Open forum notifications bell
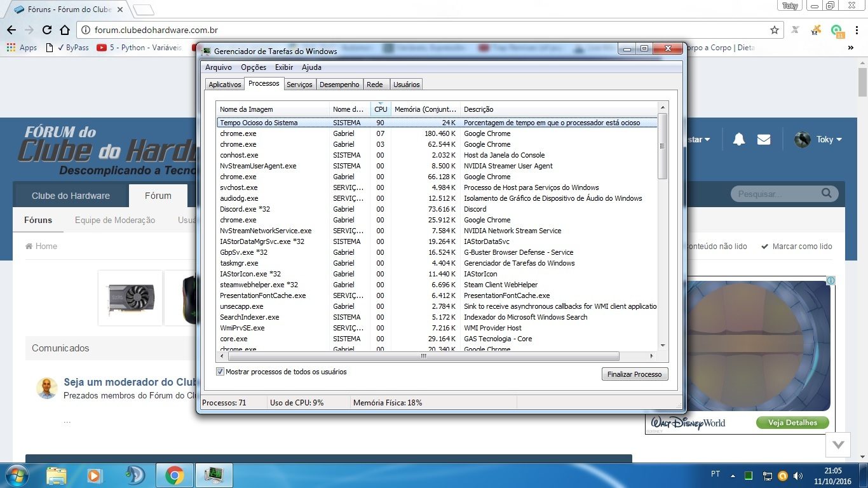 click(739, 140)
